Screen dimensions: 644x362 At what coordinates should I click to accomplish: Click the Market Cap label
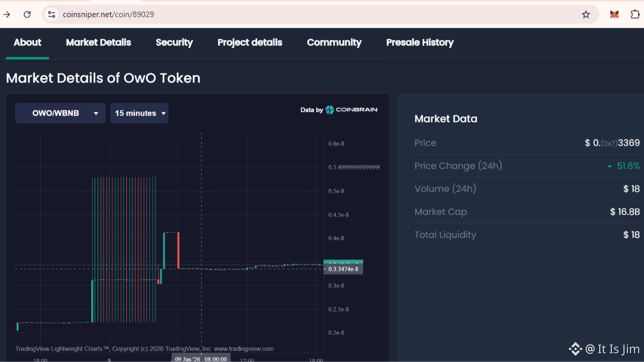coord(441,212)
